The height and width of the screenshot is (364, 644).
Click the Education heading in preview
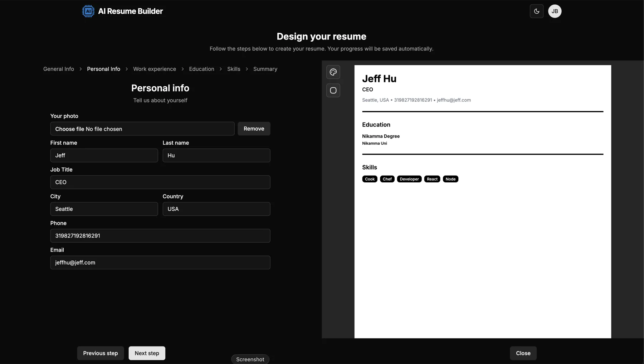[376, 125]
